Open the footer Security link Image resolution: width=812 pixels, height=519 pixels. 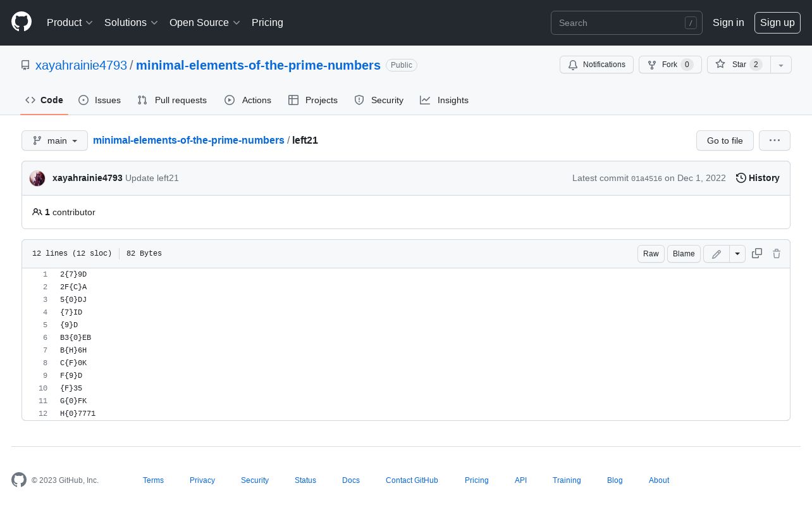tap(255, 480)
